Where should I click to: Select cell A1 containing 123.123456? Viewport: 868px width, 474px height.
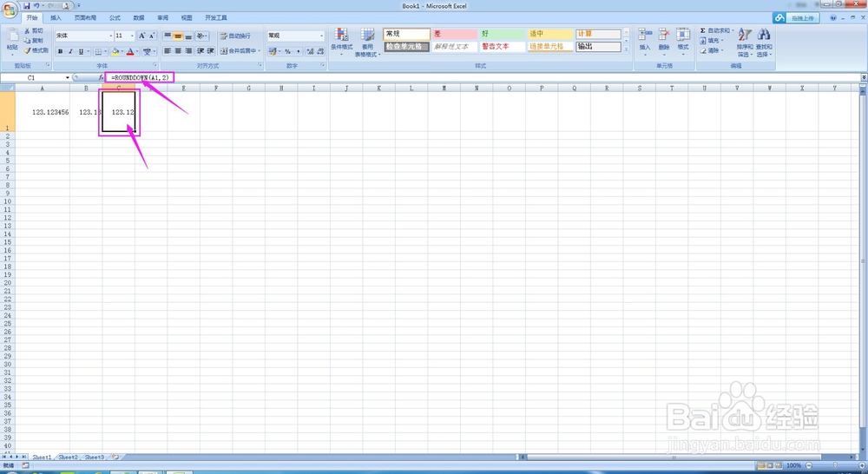pos(43,111)
